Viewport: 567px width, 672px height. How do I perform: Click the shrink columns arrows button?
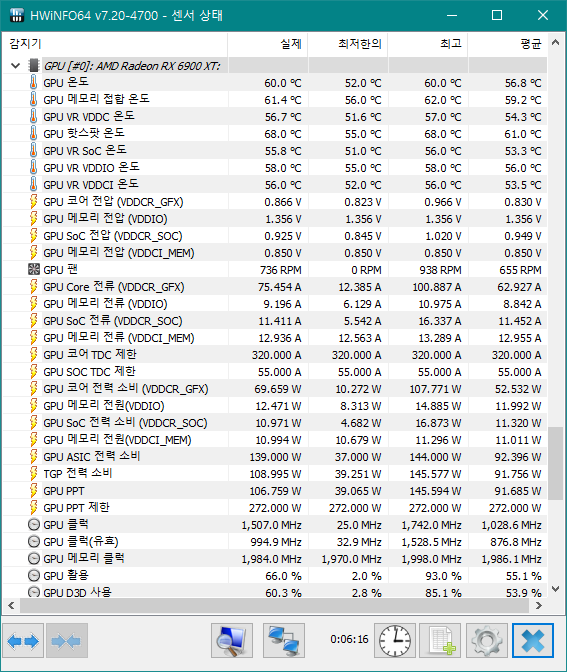point(66,641)
